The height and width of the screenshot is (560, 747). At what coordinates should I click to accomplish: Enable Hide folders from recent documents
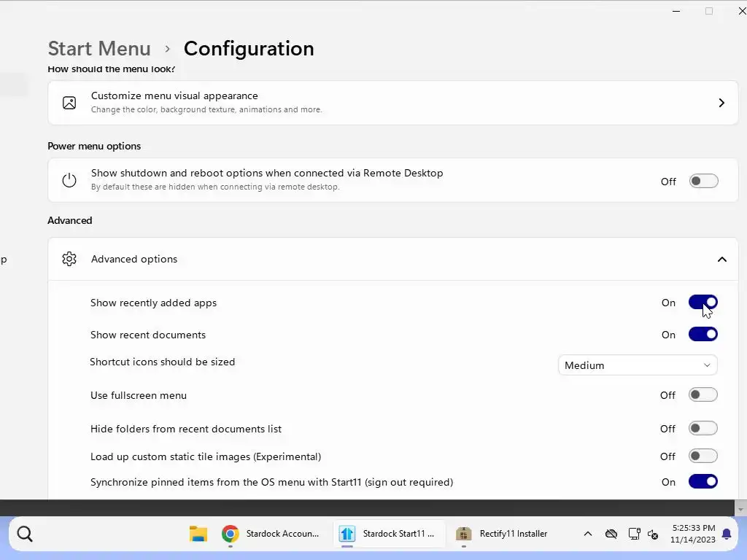[x=703, y=429]
